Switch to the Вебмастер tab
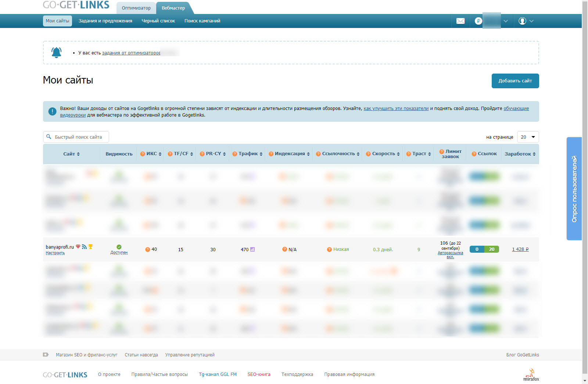This screenshot has height=384, width=588. click(173, 8)
